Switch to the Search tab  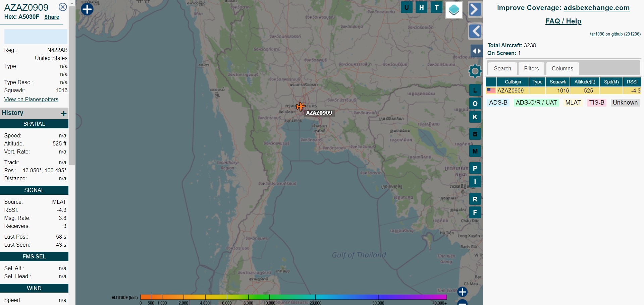tap(502, 68)
